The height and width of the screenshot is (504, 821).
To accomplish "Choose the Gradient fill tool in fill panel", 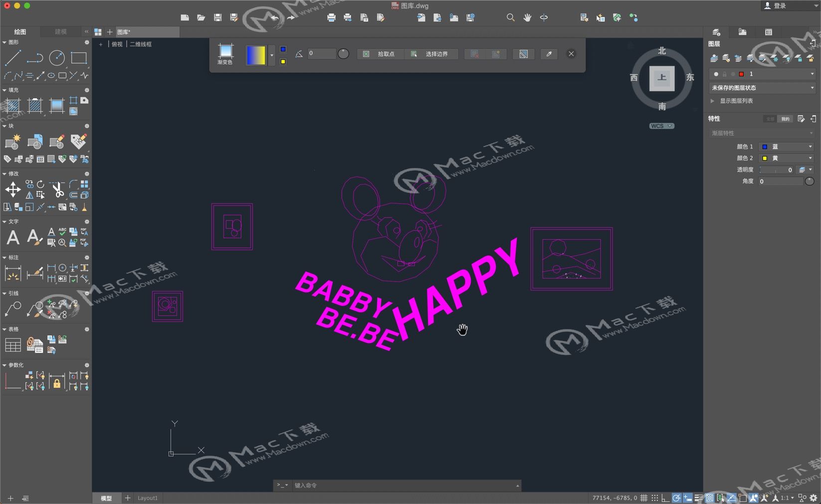I will click(x=56, y=105).
